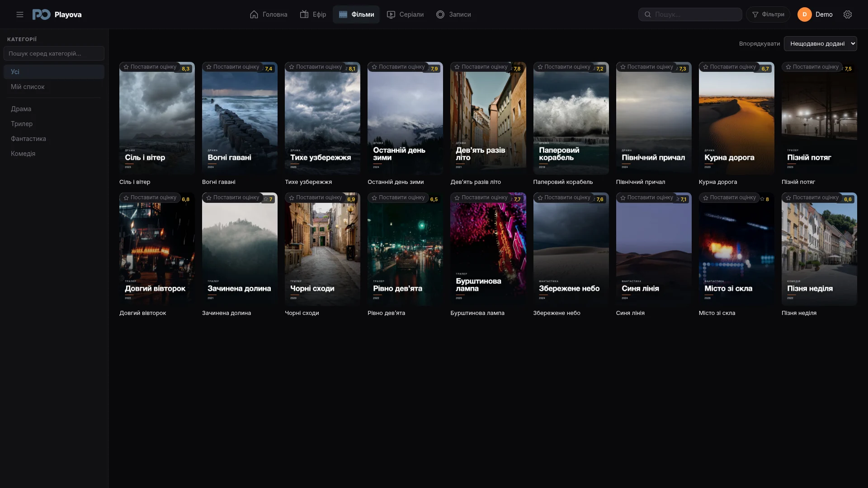The width and height of the screenshot is (868, 488).
Task: Filter by Драма category
Action: (x=54, y=109)
